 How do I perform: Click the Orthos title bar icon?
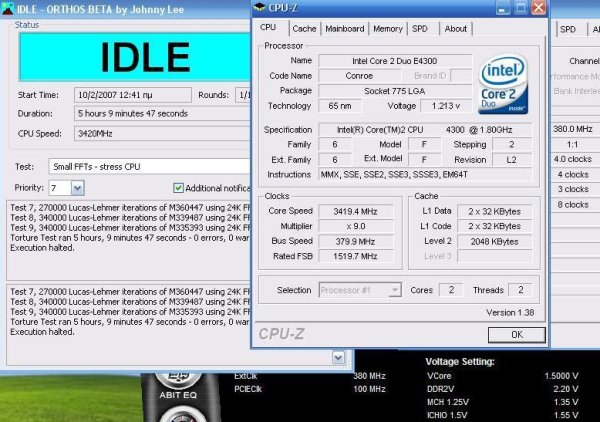click(7, 9)
